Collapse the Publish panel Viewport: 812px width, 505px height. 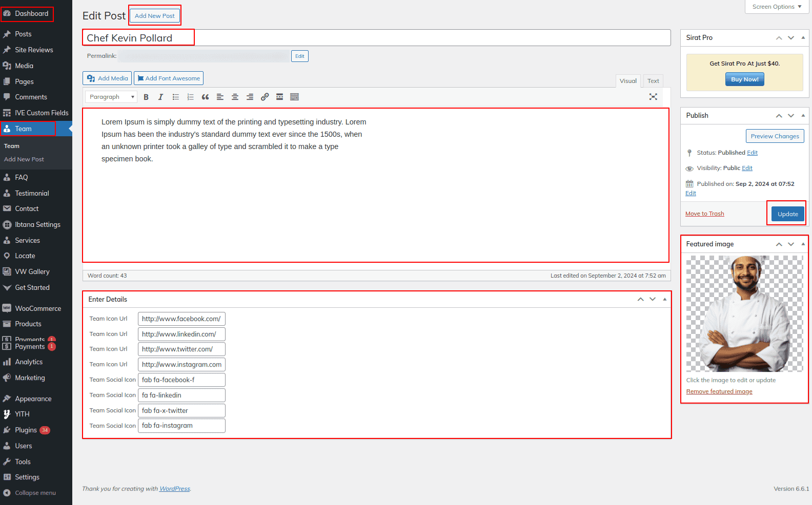(x=803, y=116)
